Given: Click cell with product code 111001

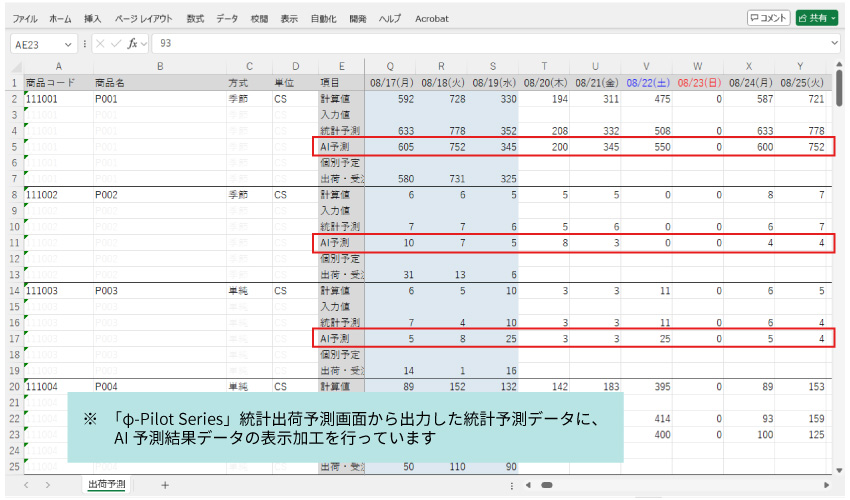Looking at the screenshot, I should click(x=59, y=99).
